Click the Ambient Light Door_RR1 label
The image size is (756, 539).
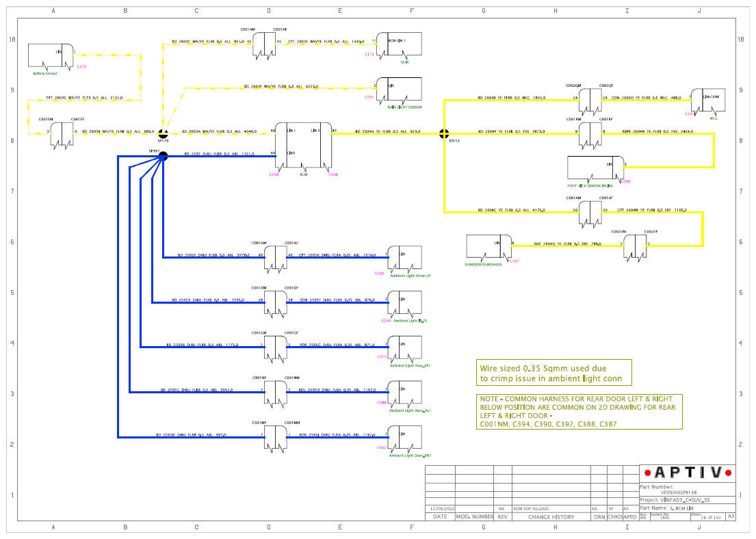pos(410,455)
